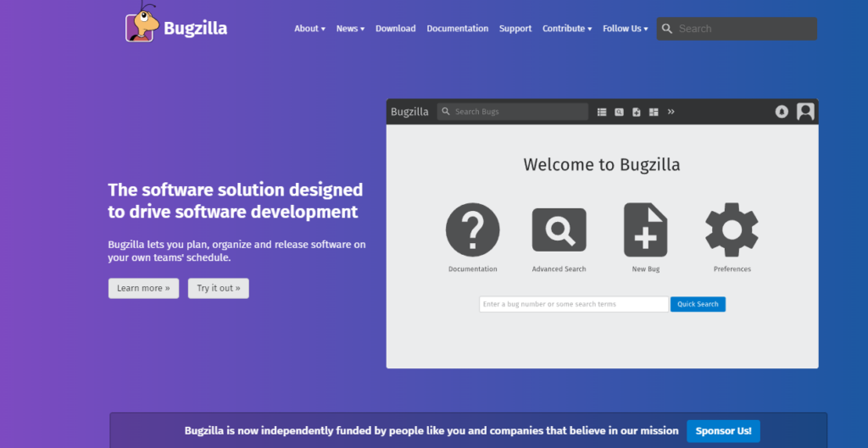The image size is (868, 448).
Task: Click small search icon in demo header toolbar
Action: [619, 112]
